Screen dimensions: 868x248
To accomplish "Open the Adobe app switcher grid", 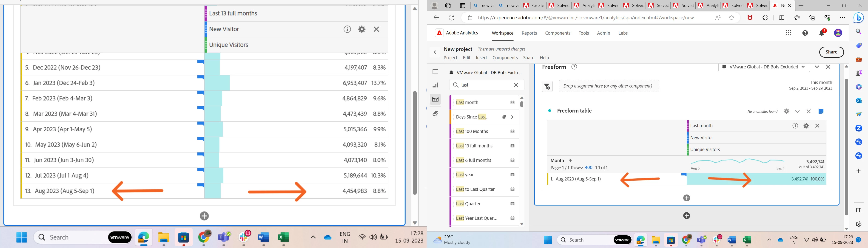I will [788, 33].
